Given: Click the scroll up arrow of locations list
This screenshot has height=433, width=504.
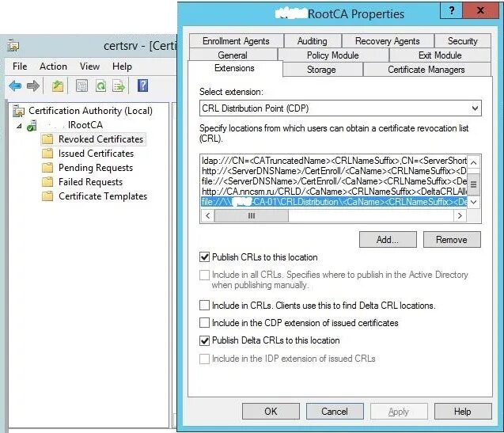Looking at the screenshot, I should [473, 162].
